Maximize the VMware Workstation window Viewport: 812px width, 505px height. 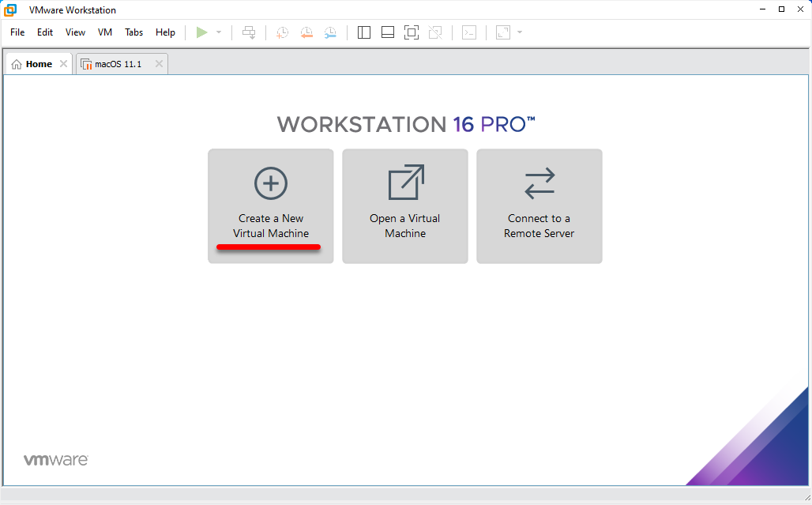(x=781, y=9)
